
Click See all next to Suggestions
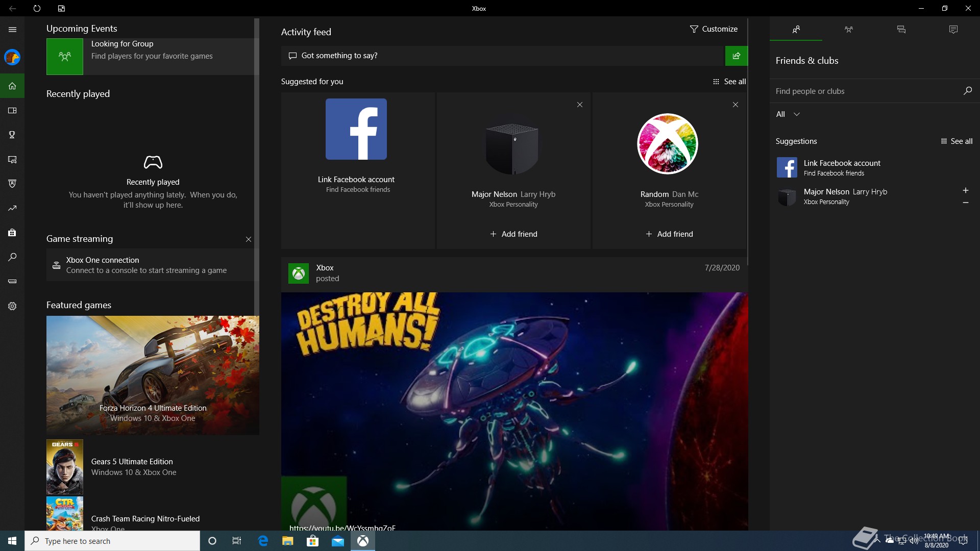click(957, 141)
